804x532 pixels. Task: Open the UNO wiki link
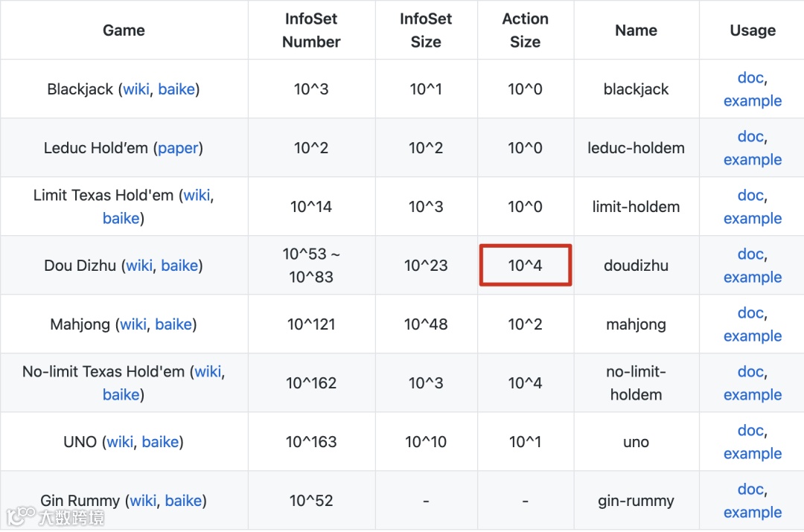[x=120, y=442]
